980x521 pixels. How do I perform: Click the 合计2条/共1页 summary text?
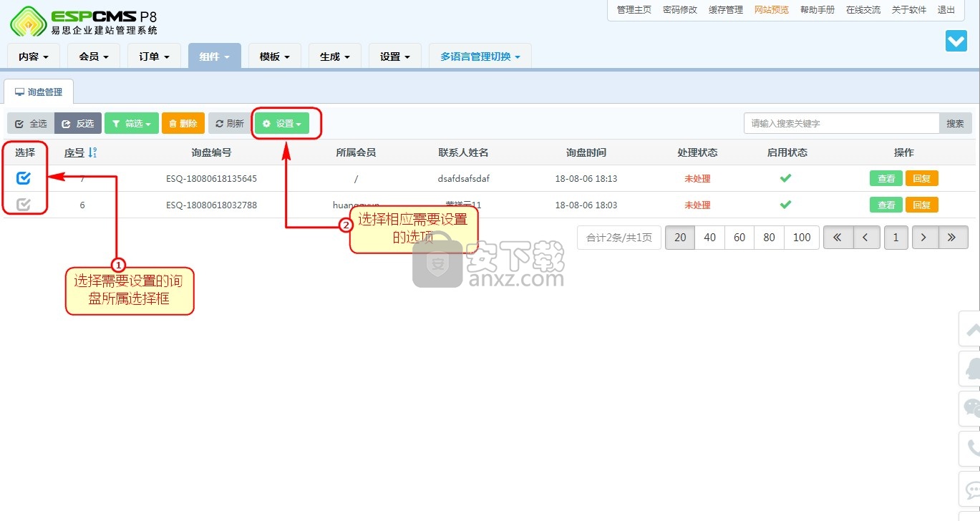(618, 238)
